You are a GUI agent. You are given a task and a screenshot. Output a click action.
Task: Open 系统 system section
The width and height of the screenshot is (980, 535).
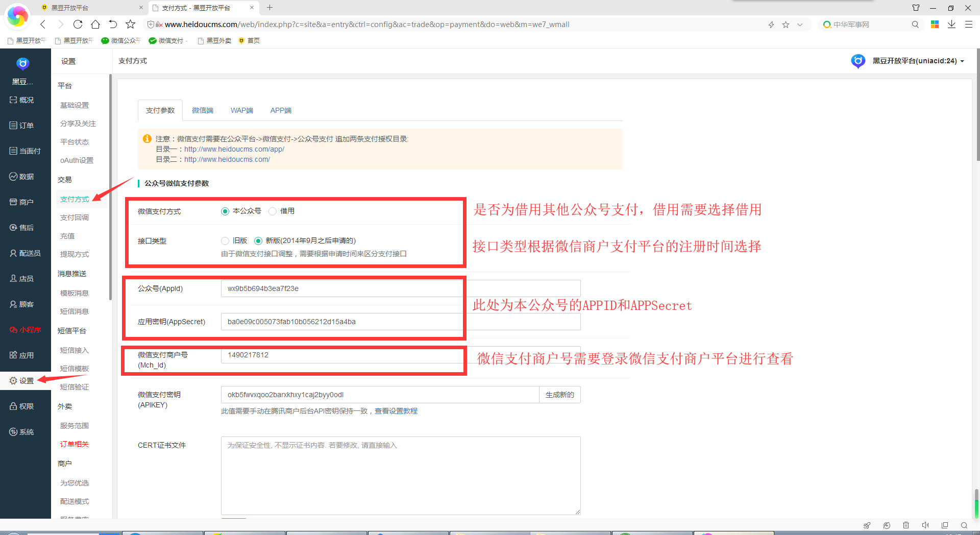click(x=22, y=432)
